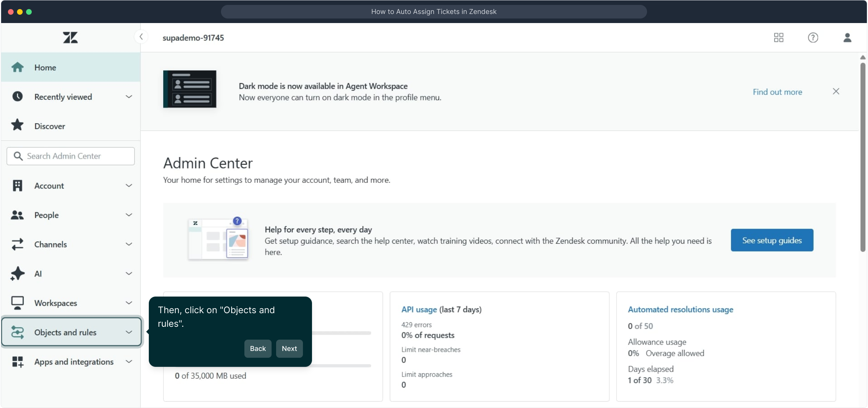This screenshot has width=868, height=408.
Task: Open the People menu item
Action: point(46,215)
